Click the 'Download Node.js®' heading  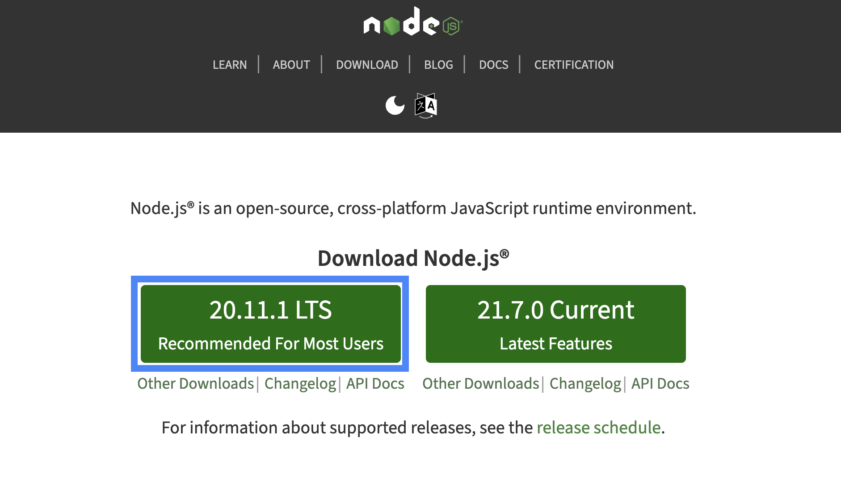click(413, 258)
